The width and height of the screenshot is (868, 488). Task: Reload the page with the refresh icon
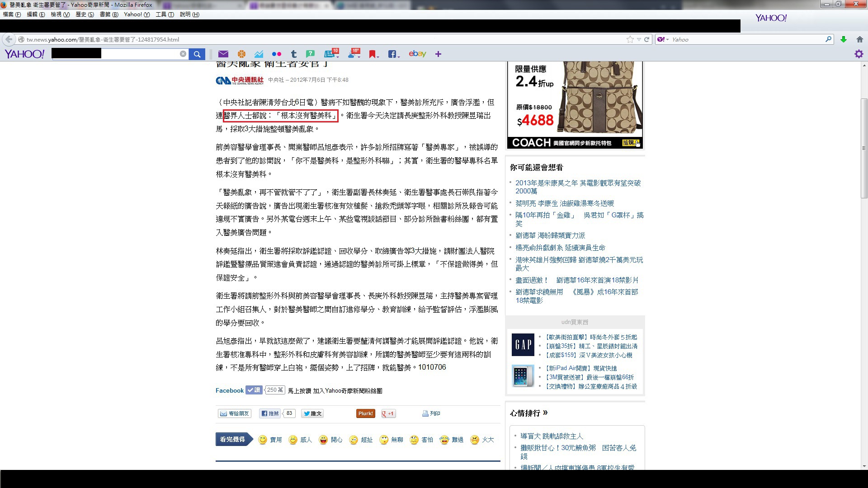[x=647, y=40]
